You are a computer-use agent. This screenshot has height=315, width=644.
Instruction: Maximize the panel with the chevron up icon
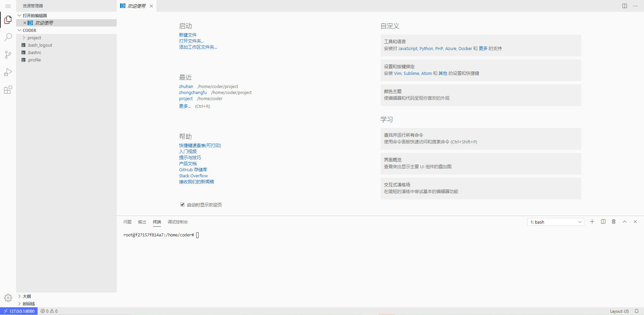point(625,222)
